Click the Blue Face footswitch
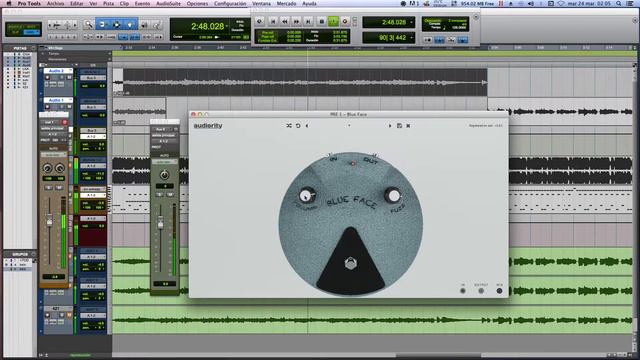Image resolution: width=640 pixels, height=360 pixels. click(x=351, y=263)
